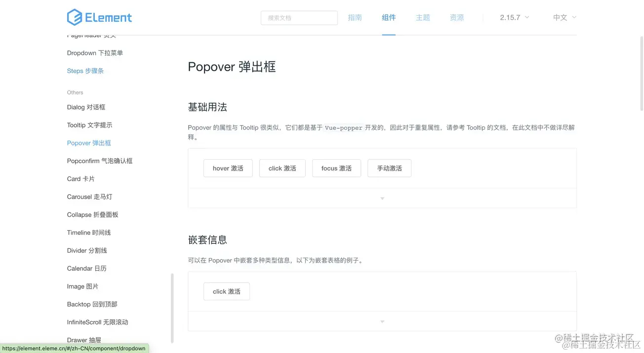Viewport: 644px width, 353px height.
Task: Click the 手动激活 button
Action: 389,168
